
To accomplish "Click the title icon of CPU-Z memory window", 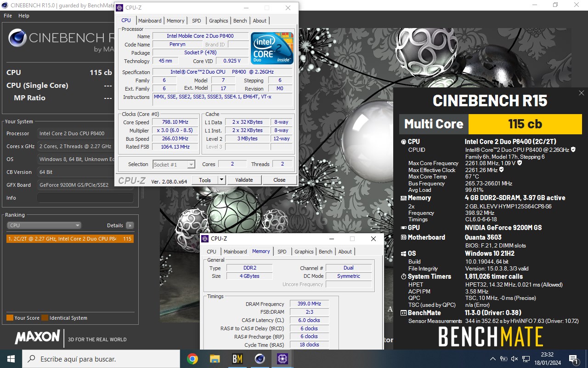I will point(205,239).
